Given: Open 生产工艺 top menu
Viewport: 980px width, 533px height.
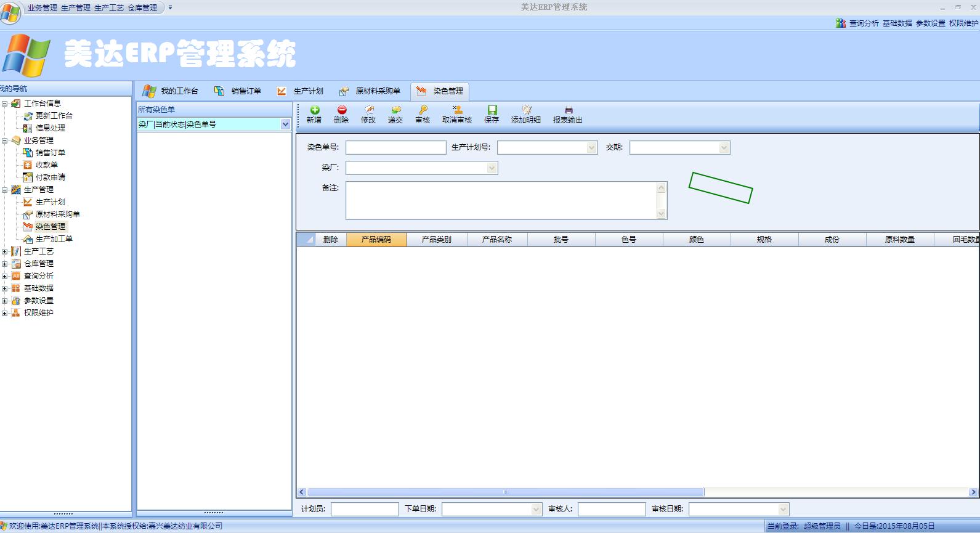Looking at the screenshot, I should tap(109, 8).
